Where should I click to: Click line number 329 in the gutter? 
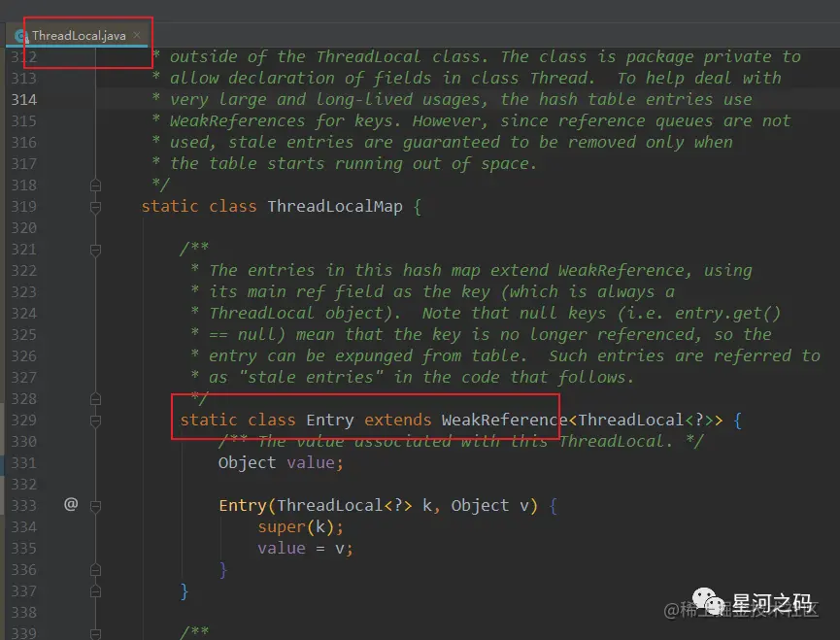click(24, 420)
